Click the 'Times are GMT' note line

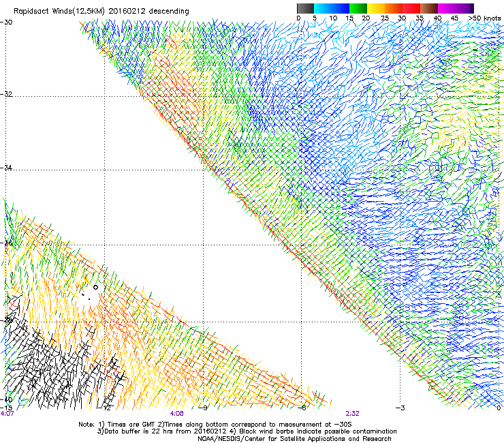pyautogui.click(x=215, y=425)
